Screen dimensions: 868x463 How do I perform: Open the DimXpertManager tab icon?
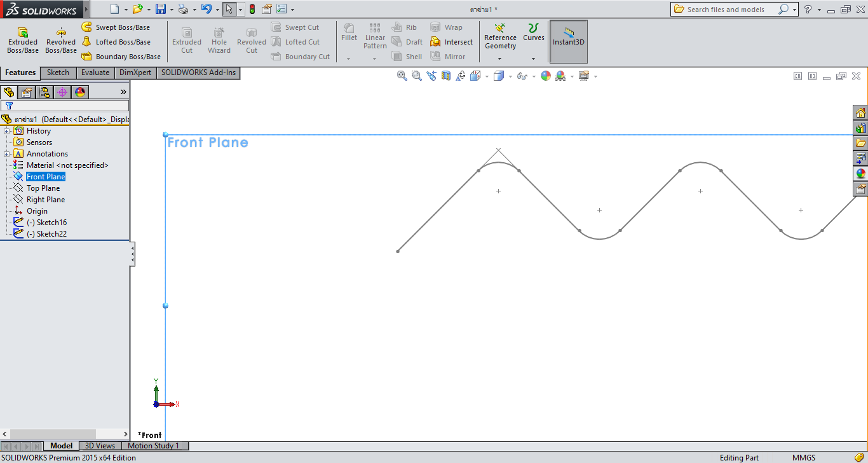pyautogui.click(x=62, y=92)
